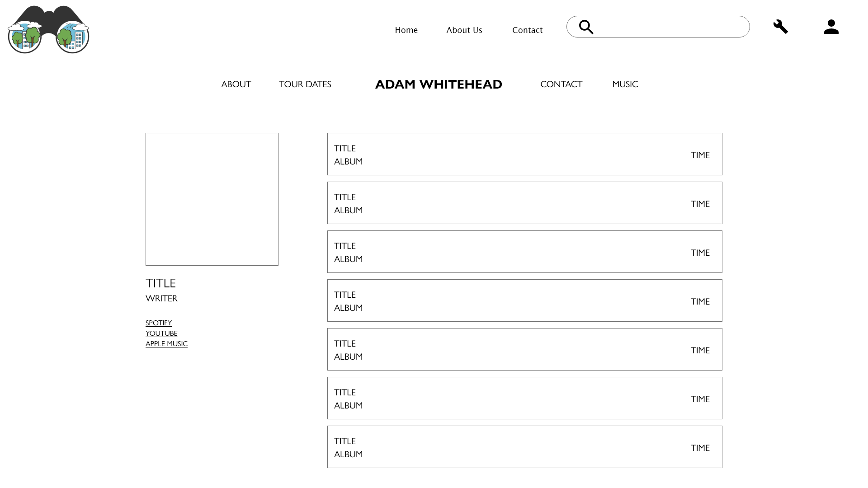Open the artist CONTACT tab
Image resolution: width=868 pixels, height=488 pixels.
coord(561,84)
